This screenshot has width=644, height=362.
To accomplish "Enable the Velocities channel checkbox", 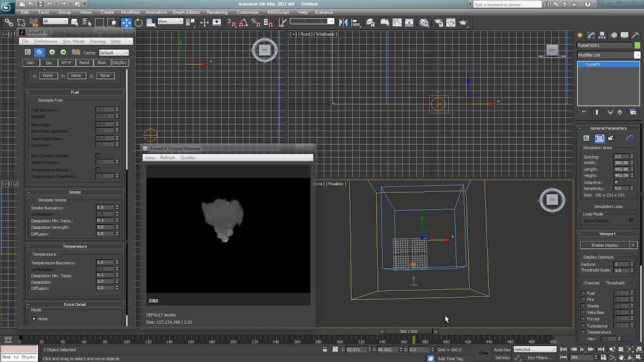I will pos(583,313).
